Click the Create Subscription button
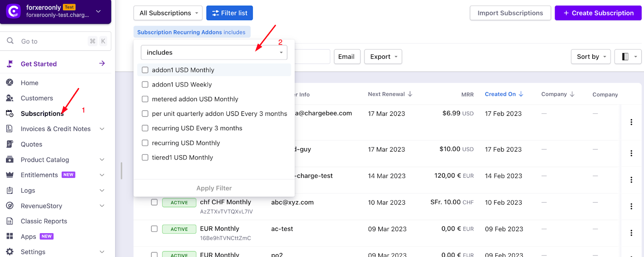Screen dimensions: 644x257 (598, 13)
